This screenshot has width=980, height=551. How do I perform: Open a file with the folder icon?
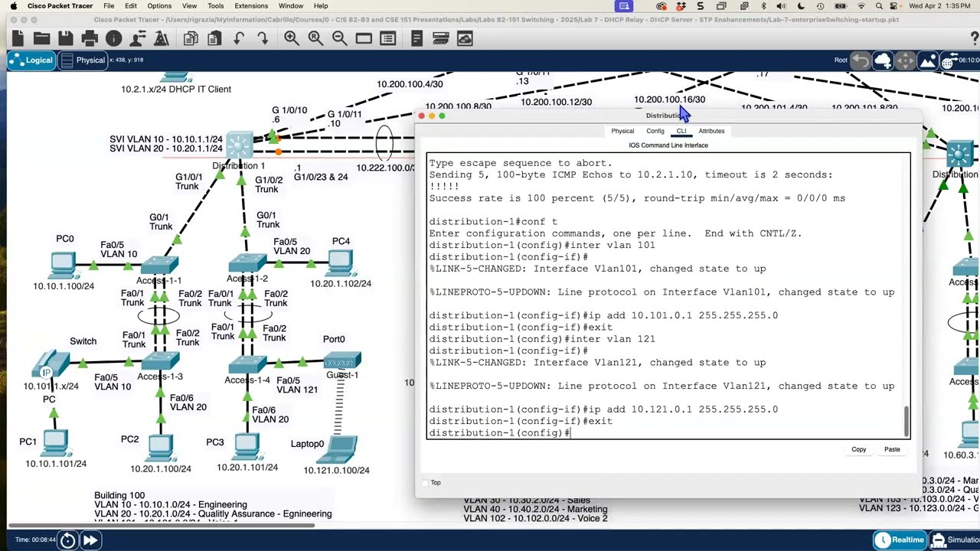(41, 37)
